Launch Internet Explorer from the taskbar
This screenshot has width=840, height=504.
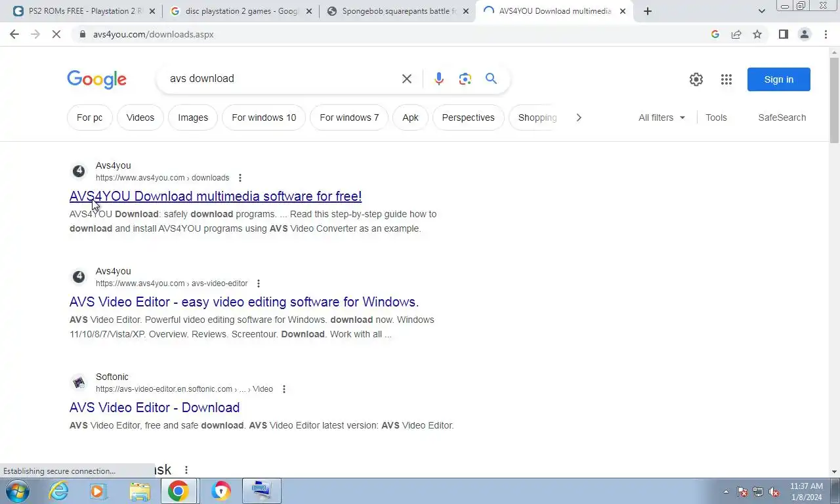[x=59, y=491]
